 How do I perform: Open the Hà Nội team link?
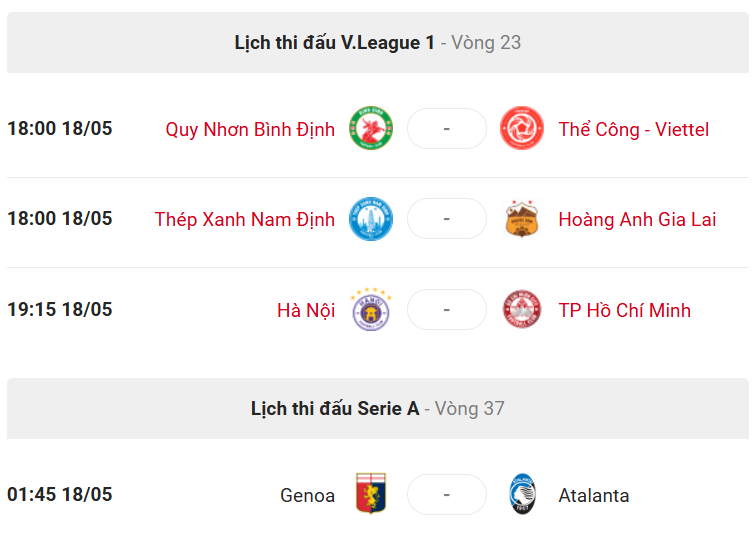[x=306, y=310]
